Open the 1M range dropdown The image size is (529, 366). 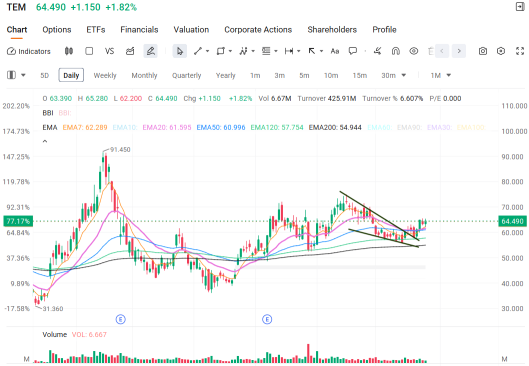(x=449, y=75)
